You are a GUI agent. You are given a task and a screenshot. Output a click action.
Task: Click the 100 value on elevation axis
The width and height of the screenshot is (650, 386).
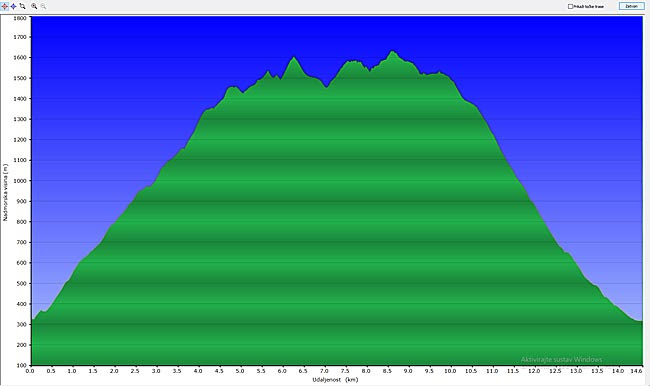click(22, 365)
